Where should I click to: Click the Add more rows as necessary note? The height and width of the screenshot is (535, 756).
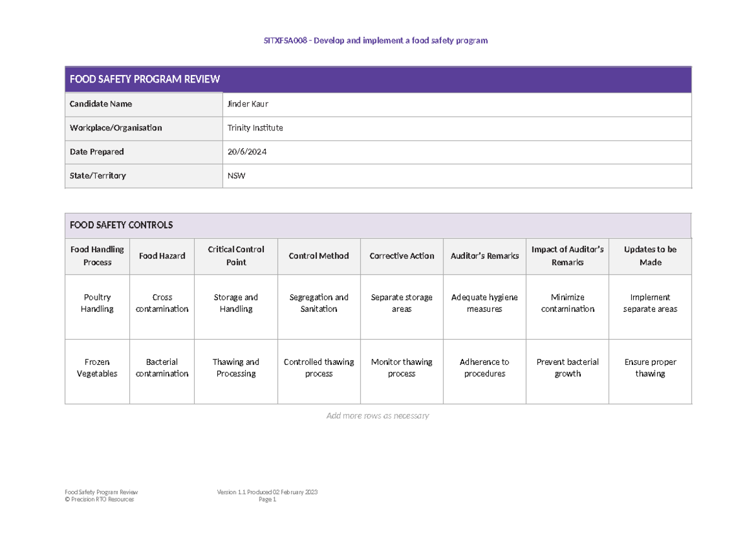(x=377, y=416)
